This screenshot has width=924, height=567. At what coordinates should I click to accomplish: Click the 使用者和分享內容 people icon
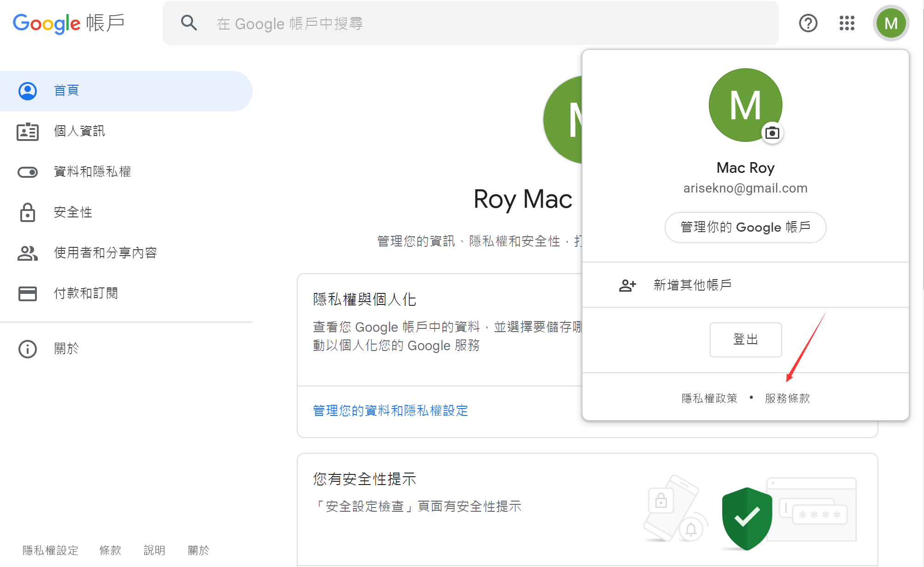[x=28, y=253]
